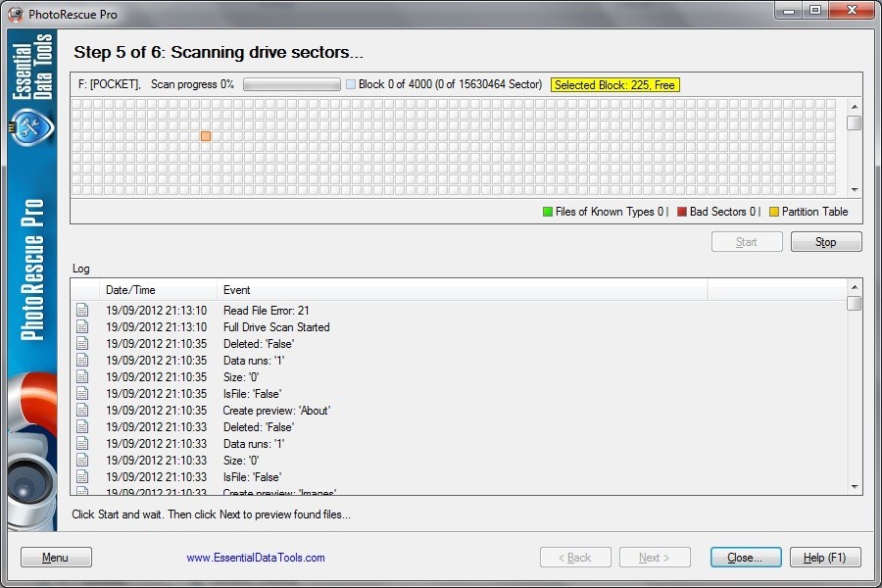The width and height of the screenshot is (882, 588).
Task: Click the Next button
Action: point(655,558)
